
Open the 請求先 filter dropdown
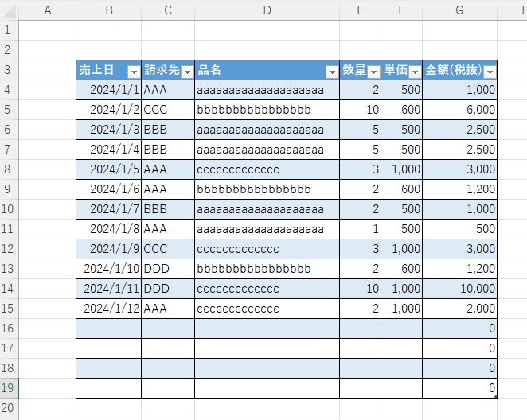coord(187,72)
